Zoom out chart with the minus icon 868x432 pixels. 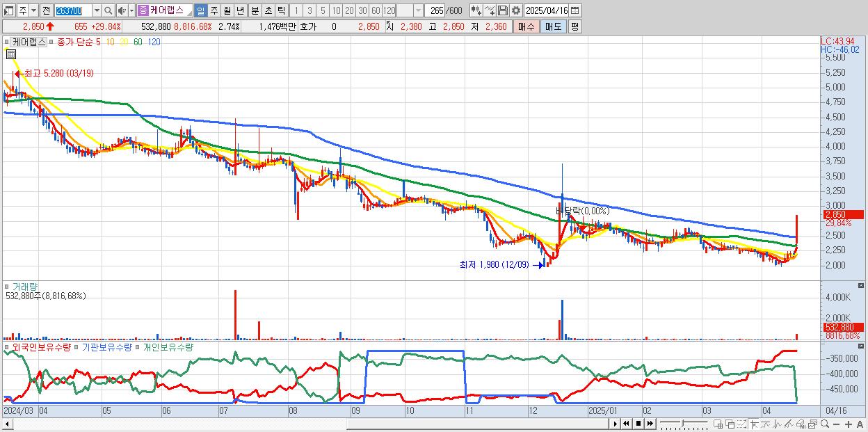836,424
